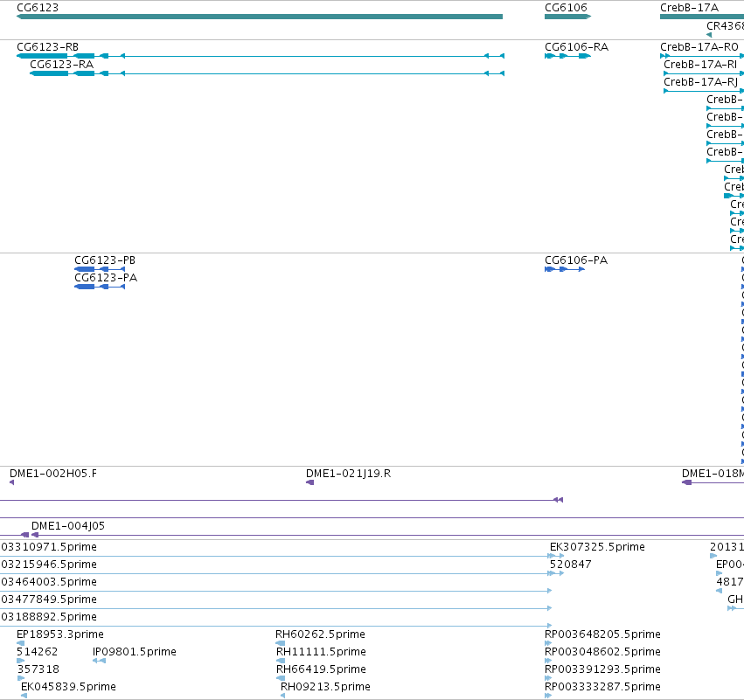This screenshot has height=700, width=744.
Task: Click the EP18953.3prime arrow glyph
Action: coord(20,643)
